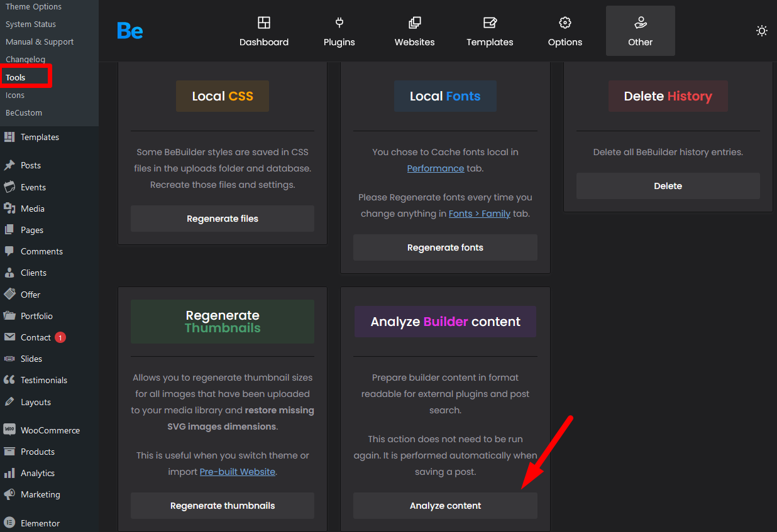Viewport: 777px width, 532px height.
Task: Click the Websites stacked-windows icon
Action: (415, 23)
